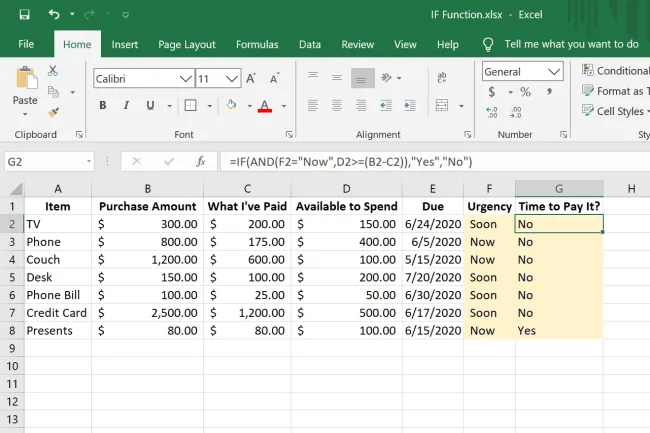Expand the font size dropdown
Viewport: 650px width, 433px height.
click(231, 78)
